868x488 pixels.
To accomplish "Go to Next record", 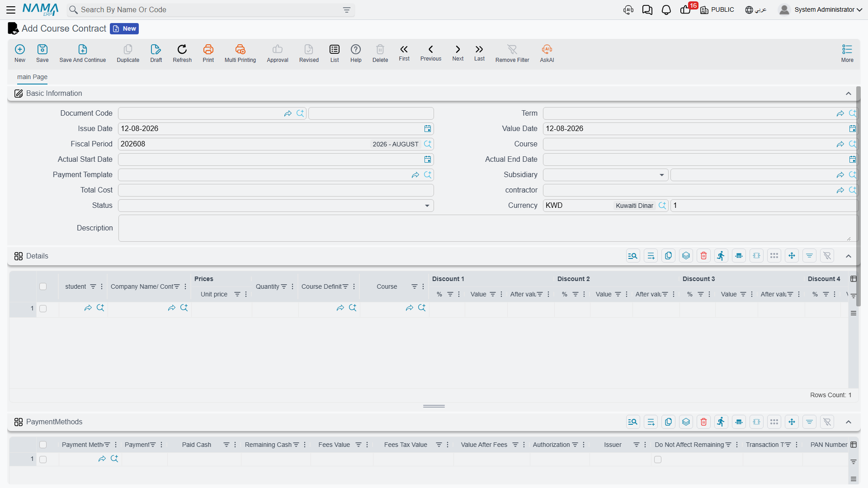I will (458, 53).
